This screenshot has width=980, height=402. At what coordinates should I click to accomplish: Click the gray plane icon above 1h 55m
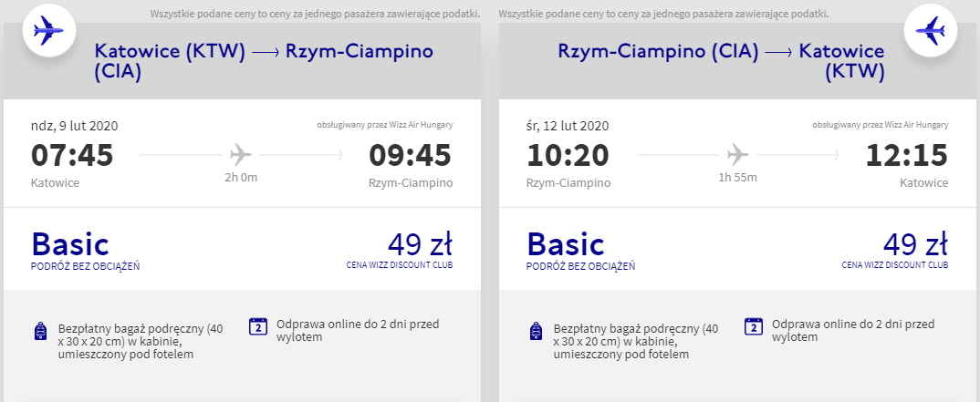(737, 153)
